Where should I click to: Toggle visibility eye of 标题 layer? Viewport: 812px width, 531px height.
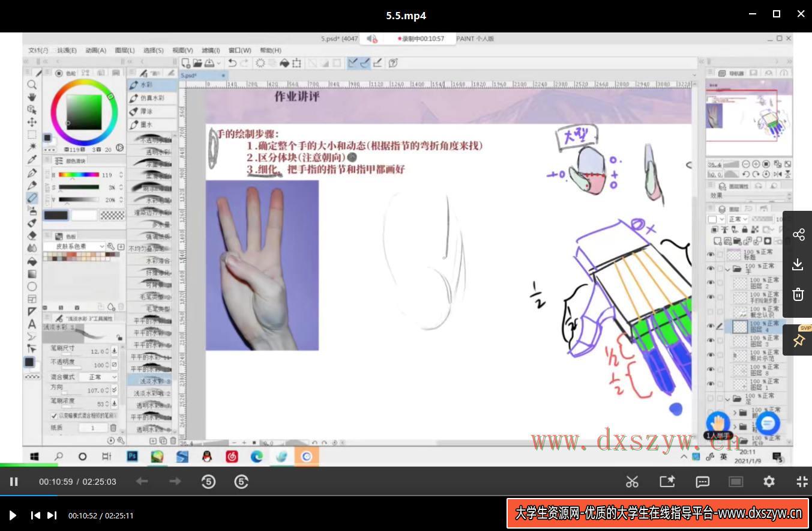711,254
